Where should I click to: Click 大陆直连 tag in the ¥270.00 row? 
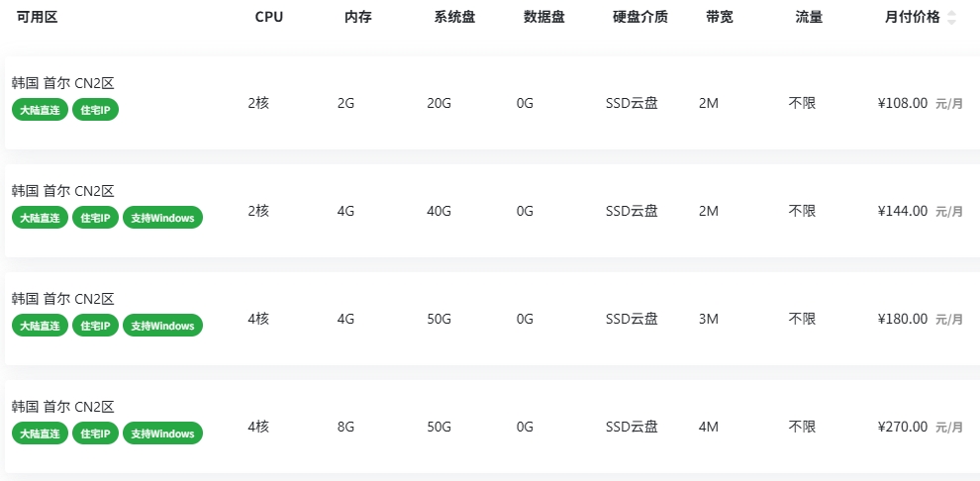[x=40, y=433]
